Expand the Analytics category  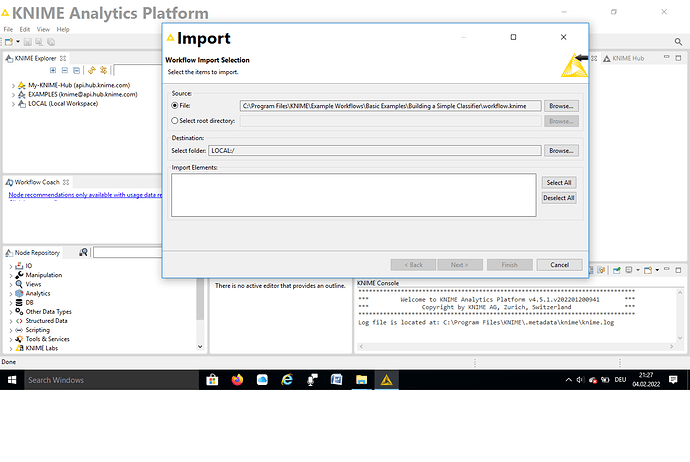click(11, 294)
